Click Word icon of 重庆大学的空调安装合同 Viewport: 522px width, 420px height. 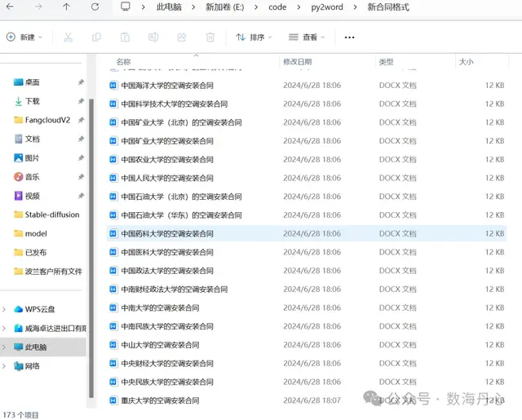pos(113,400)
